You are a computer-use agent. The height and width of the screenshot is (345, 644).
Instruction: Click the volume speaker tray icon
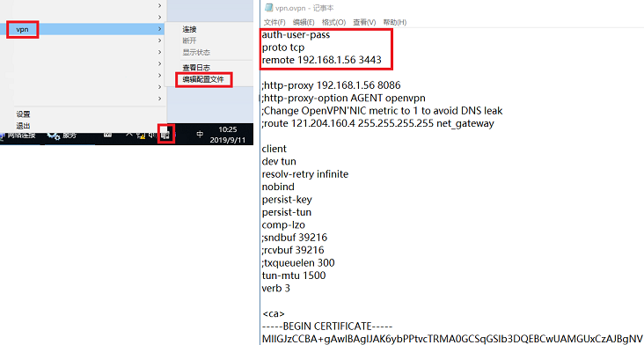[x=152, y=135]
